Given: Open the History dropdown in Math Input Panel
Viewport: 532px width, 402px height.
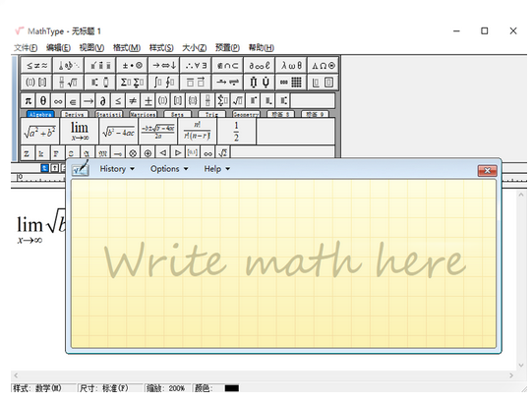Looking at the screenshot, I should 117,169.
